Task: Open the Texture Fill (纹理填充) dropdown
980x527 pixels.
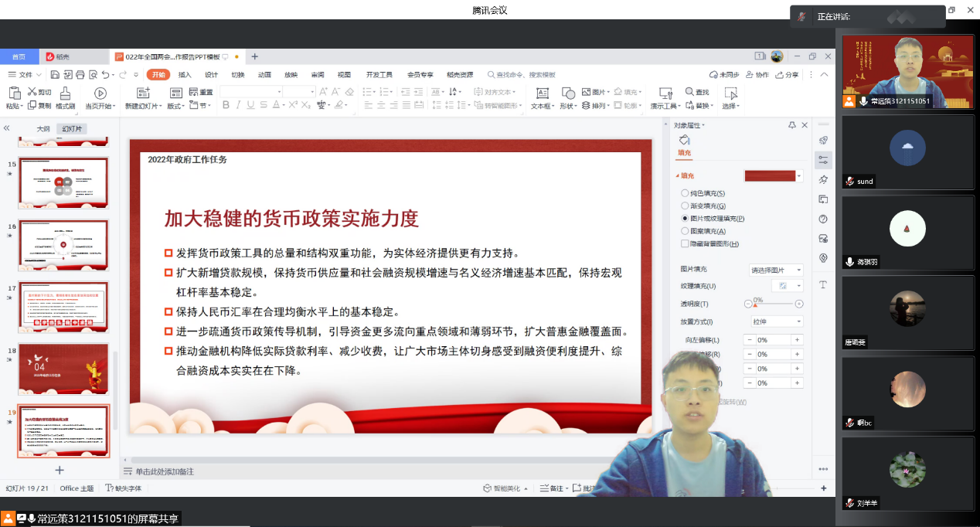Action: point(788,286)
